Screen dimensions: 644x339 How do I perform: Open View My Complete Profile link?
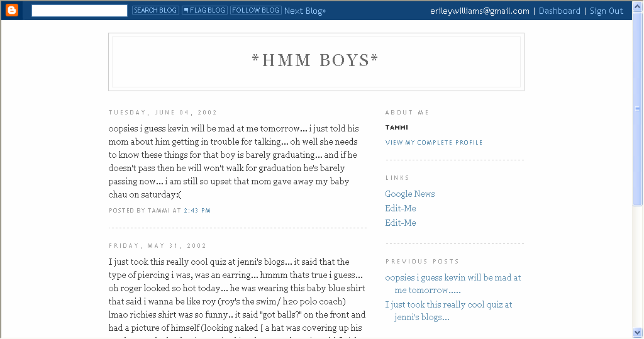(x=434, y=143)
